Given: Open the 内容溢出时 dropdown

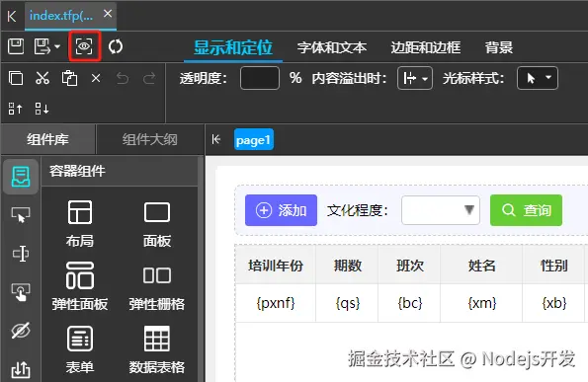Looking at the screenshot, I should [x=415, y=78].
